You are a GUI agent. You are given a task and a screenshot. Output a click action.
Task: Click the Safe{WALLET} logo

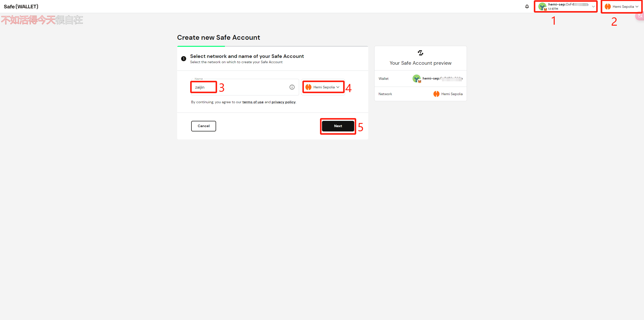[x=21, y=7]
